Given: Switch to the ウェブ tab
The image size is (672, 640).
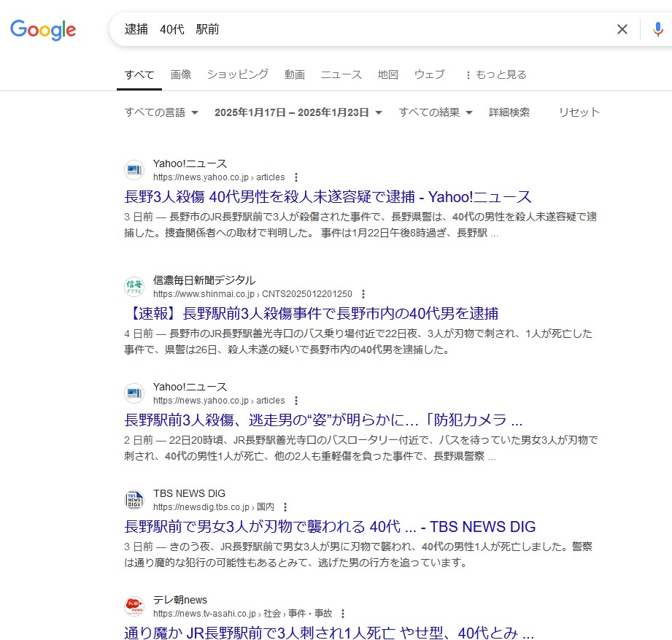Looking at the screenshot, I should tap(430, 74).
